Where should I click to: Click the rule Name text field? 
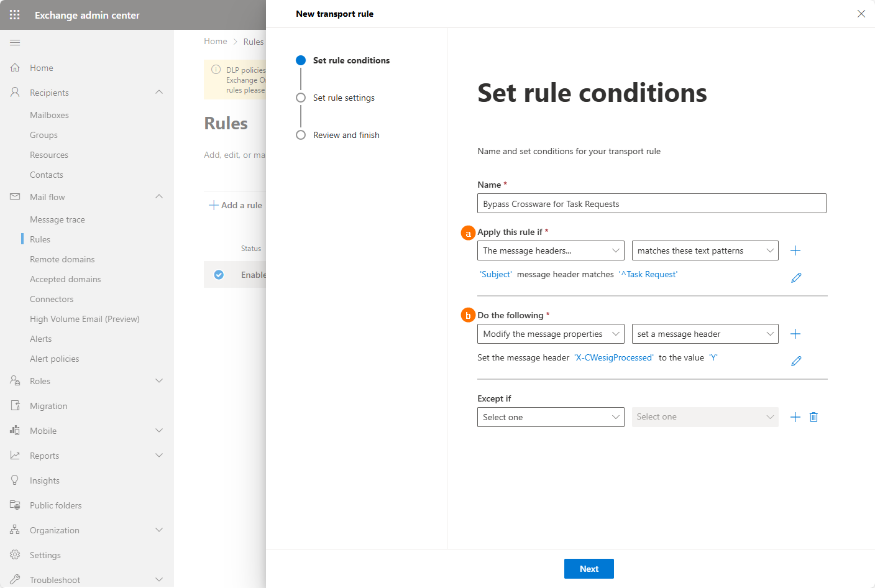(651, 204)
